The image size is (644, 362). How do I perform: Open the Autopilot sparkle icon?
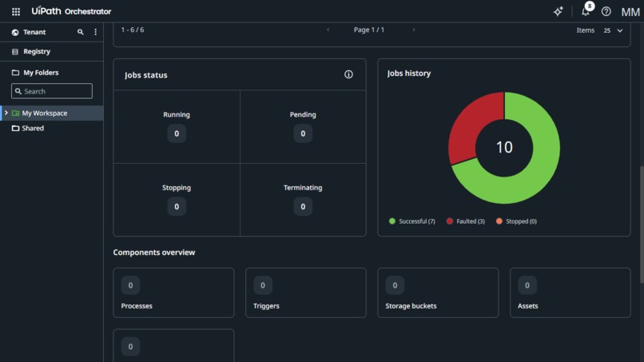559,11
